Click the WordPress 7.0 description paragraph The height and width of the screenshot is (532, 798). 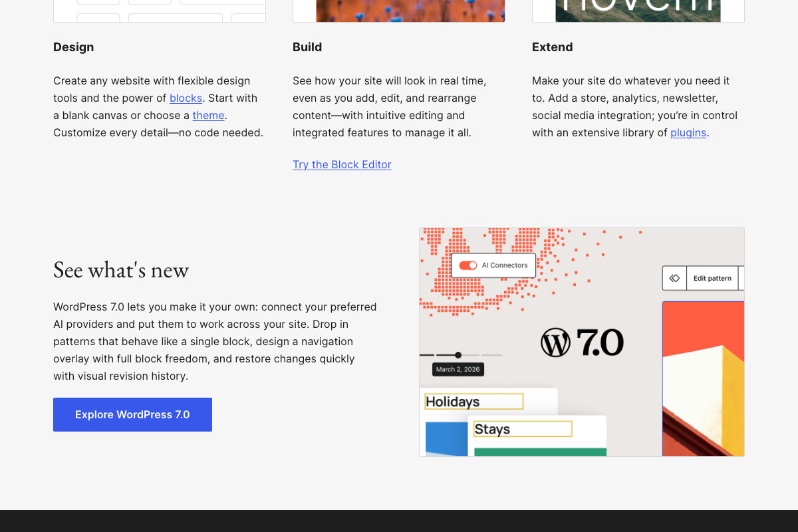click(215, 342)
